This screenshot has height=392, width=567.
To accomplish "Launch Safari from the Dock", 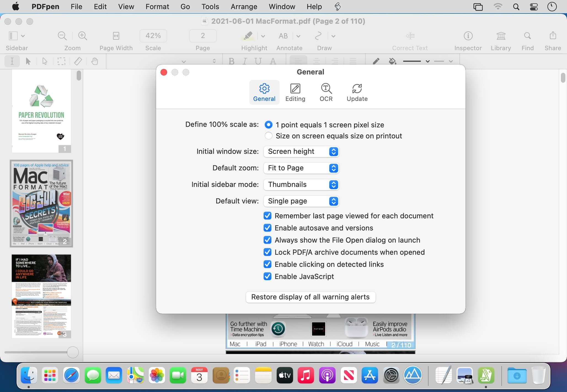I will (71, 375).
